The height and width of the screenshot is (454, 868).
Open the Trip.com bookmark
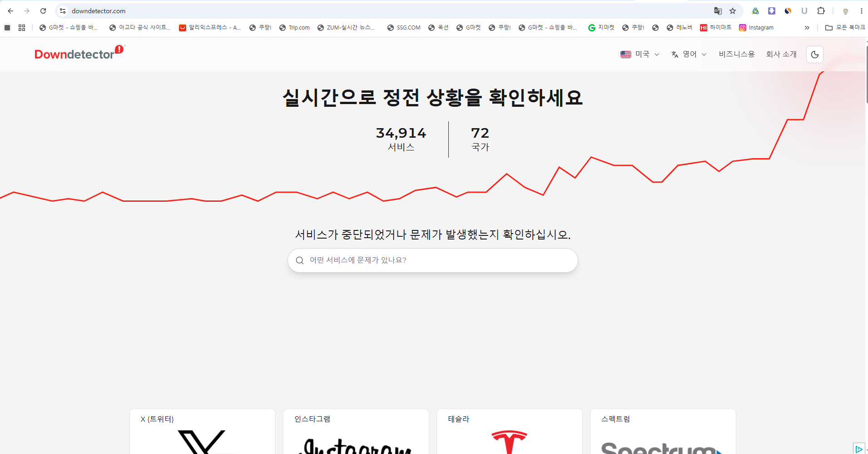(294, 28)
